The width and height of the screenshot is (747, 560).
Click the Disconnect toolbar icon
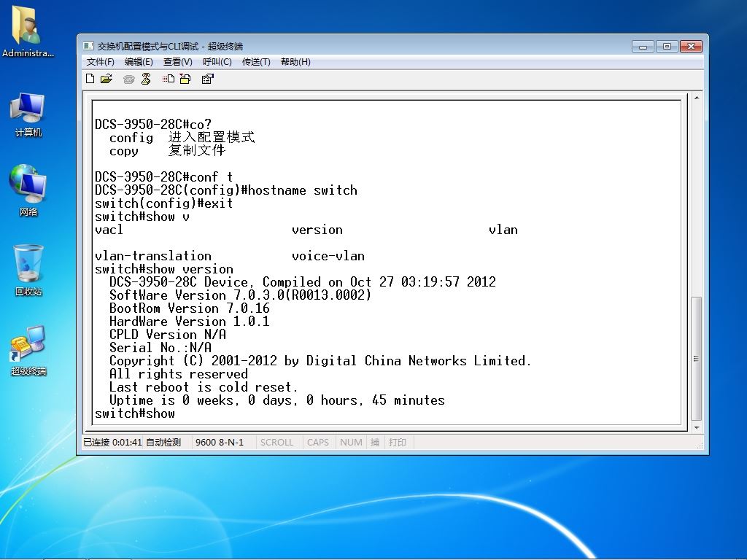click(146, 79)
